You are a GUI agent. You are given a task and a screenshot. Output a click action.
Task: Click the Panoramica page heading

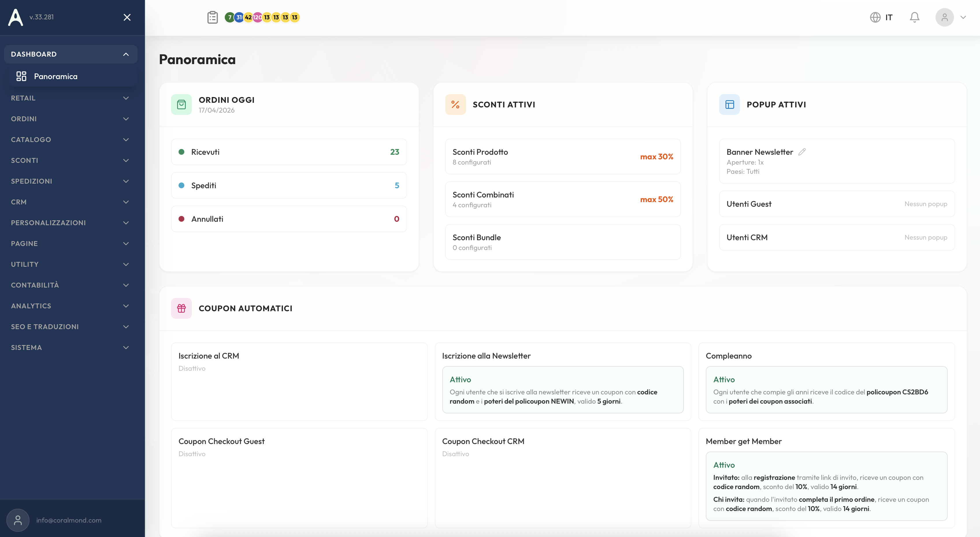tap(197, 59)
